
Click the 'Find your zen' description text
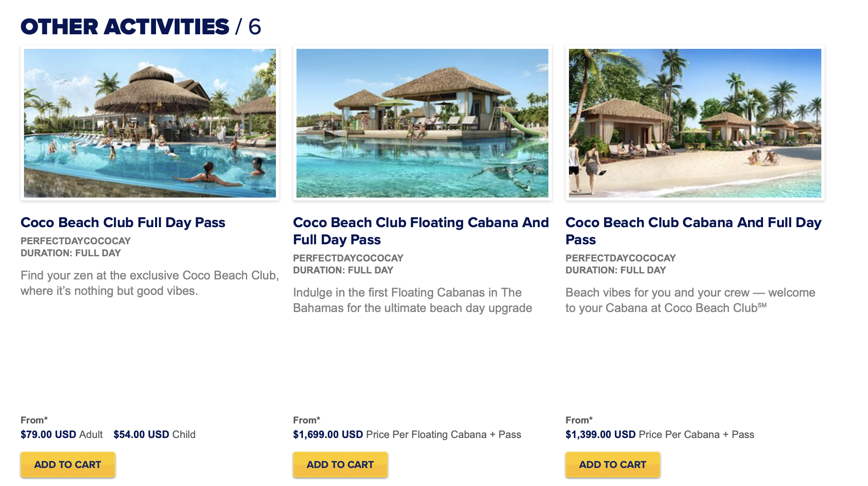tap(150, 283)
